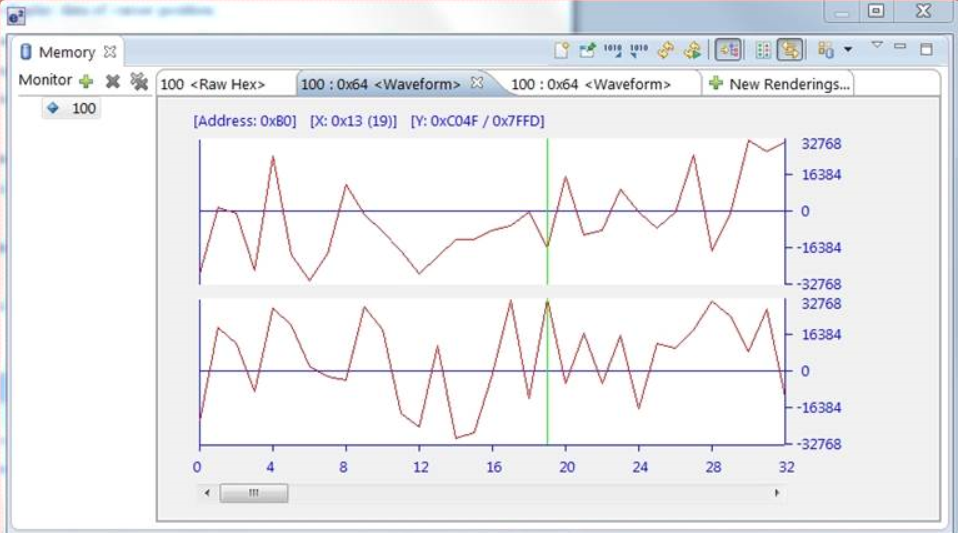The width and height of the screenshot is (958, 533).
Task: Click the horizontal scrollbar right arrow
Action: [777, 493]
